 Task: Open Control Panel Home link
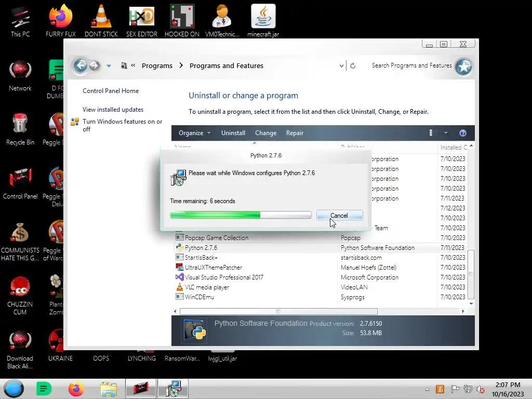pos(111,90)
